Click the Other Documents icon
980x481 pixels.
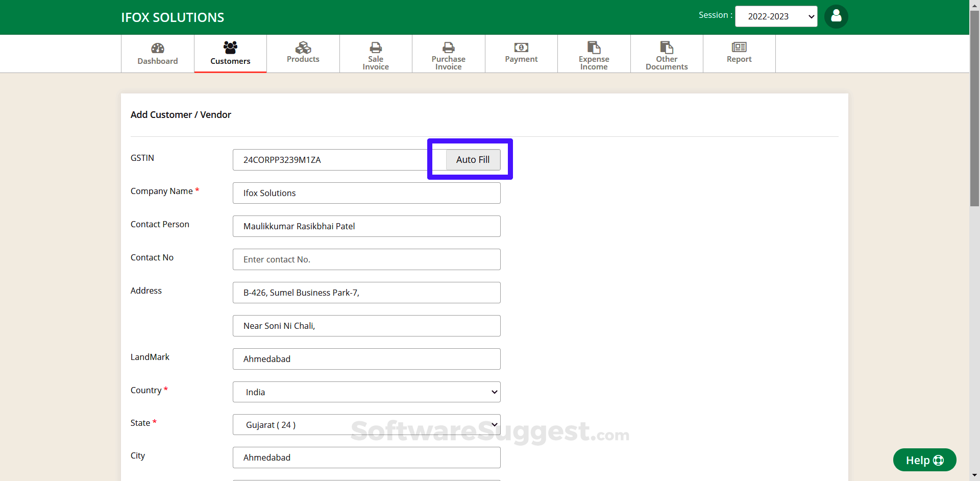(667, 47)
